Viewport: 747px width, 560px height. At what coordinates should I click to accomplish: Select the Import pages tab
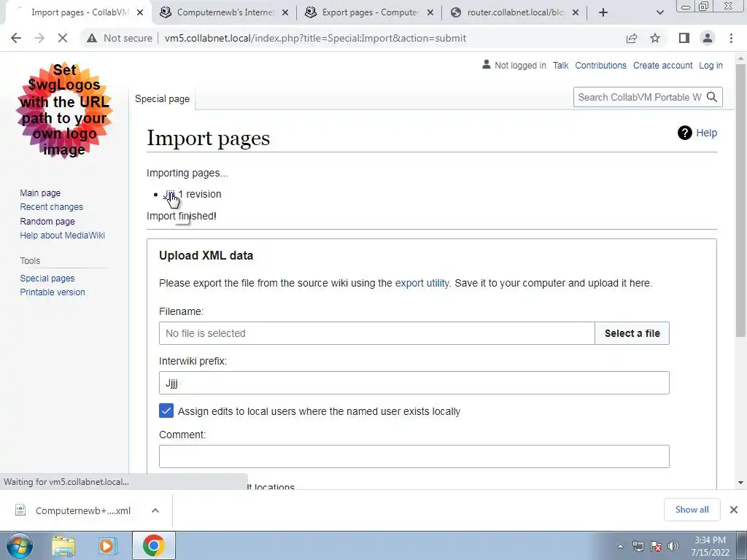click(x=77, y=12)
